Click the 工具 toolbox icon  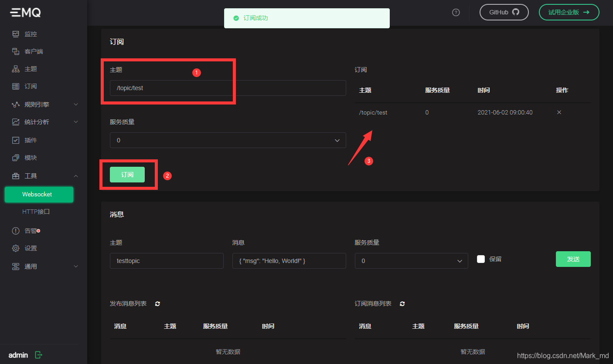pos(16,176)
